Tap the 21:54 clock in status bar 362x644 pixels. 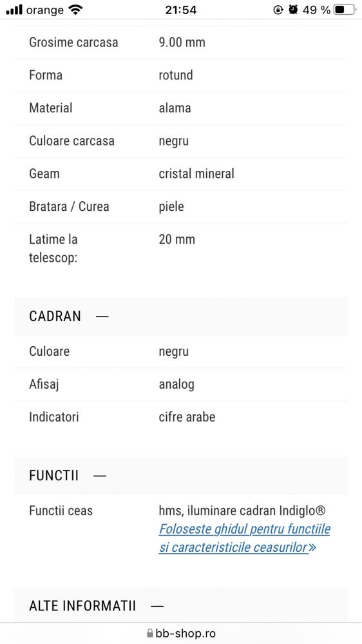click(181, 10)
